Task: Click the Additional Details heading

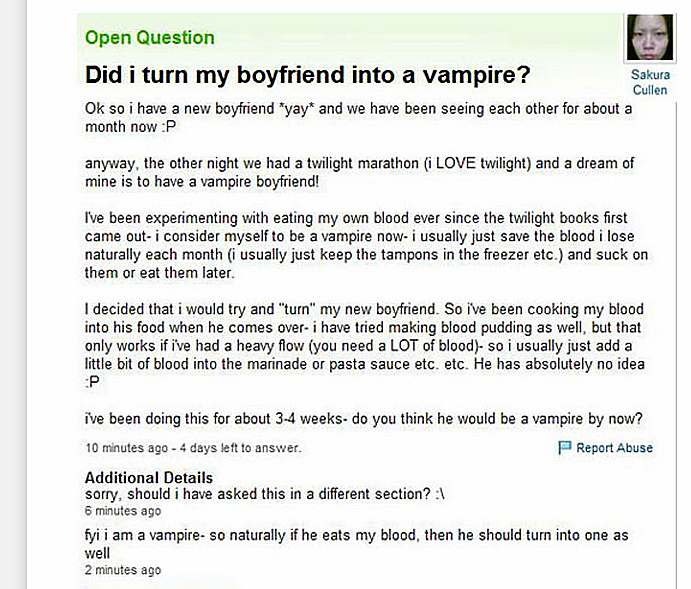Action: tap(149, 478)
